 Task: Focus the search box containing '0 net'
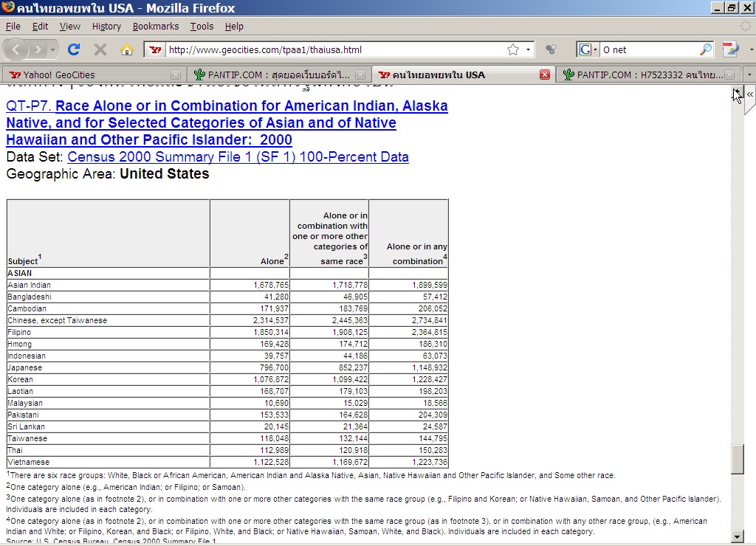pyautogui.click(x=649, y=49)
